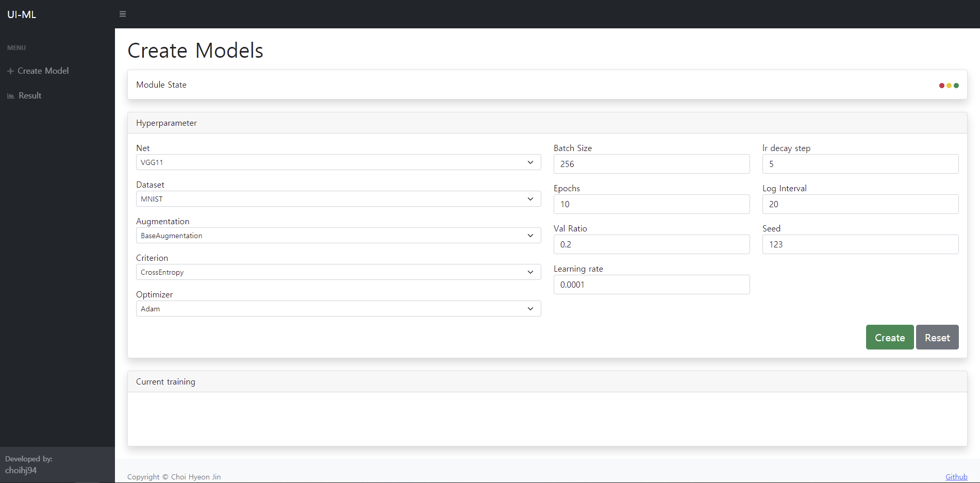
Task: Open Create Model in sidebar menu
Action: click(x=43, y=71)
